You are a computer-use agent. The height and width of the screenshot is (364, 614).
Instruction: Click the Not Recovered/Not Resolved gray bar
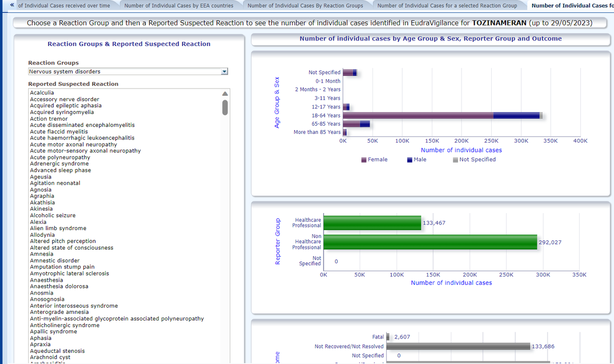coord(458,346)
